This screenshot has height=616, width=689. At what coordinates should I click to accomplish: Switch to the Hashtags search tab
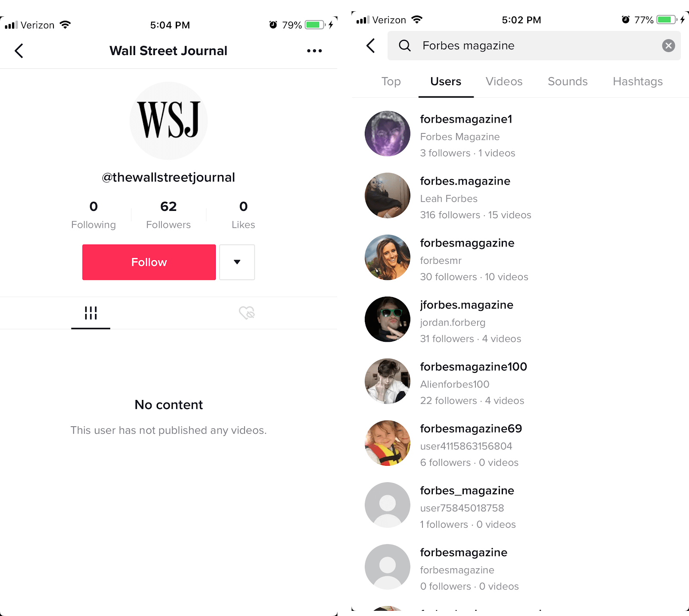[638, 81]
